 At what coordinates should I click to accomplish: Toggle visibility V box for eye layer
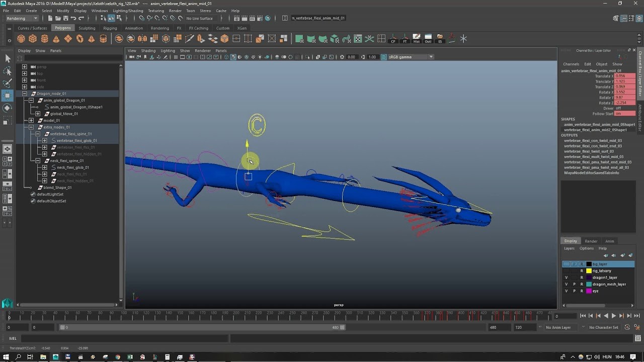[x=566, y=291]
